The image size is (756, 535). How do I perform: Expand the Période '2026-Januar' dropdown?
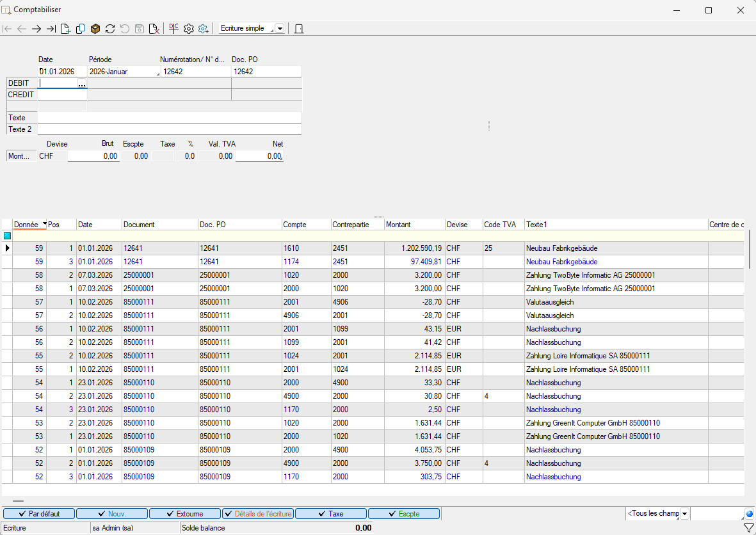coord(156,73)
